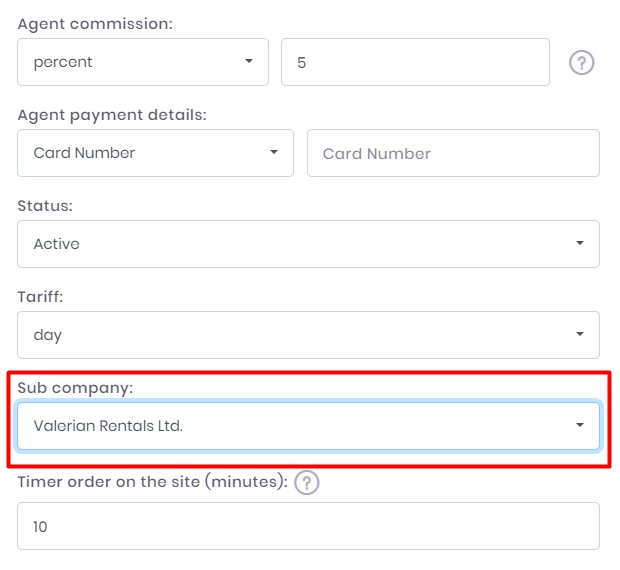Image resolution: width=620 pixels, height=570 pixels.
Task: Expand the Tariff dropdown set to day
Action: [308, 335]
